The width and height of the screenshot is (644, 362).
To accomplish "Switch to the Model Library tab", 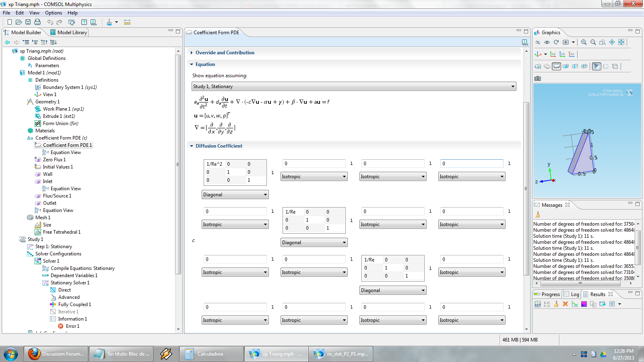I will point(68,33).
